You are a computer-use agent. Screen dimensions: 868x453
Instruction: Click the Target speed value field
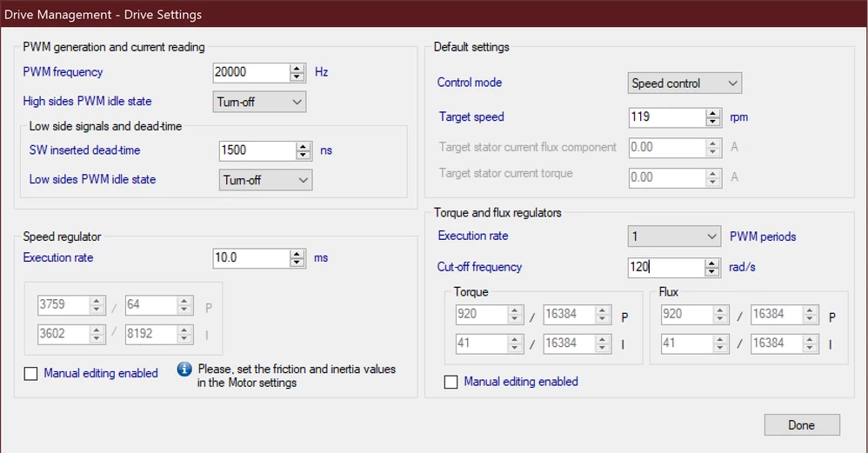click(x=668, y=117)
